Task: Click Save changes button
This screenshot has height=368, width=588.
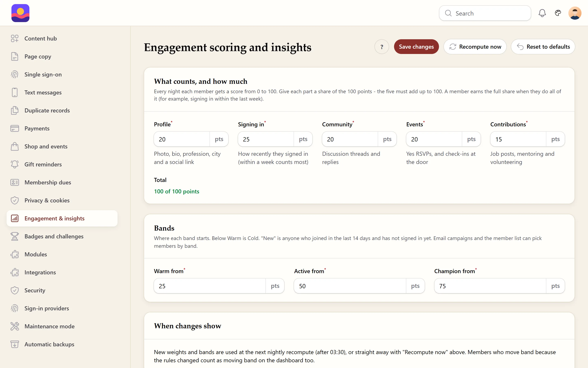Action: pos(416,47)
